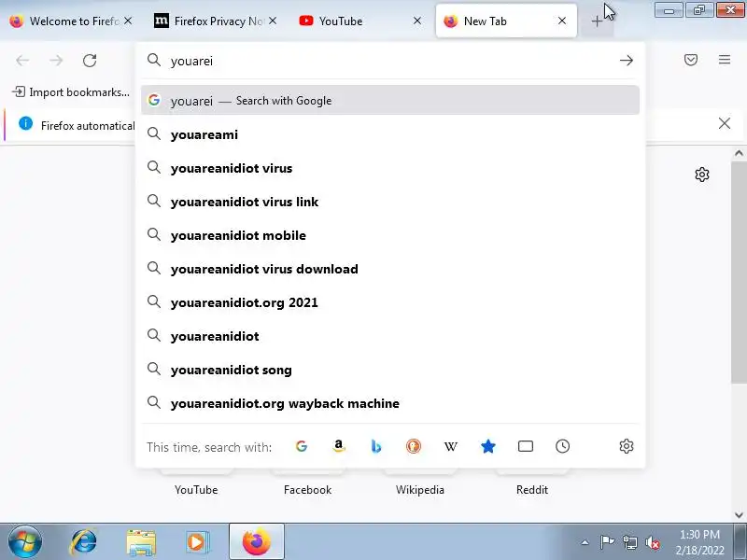Screen dimensions: 747x560
Task: Open Internet Explorer from the taskbar
Action: click(x=83, y=542)
